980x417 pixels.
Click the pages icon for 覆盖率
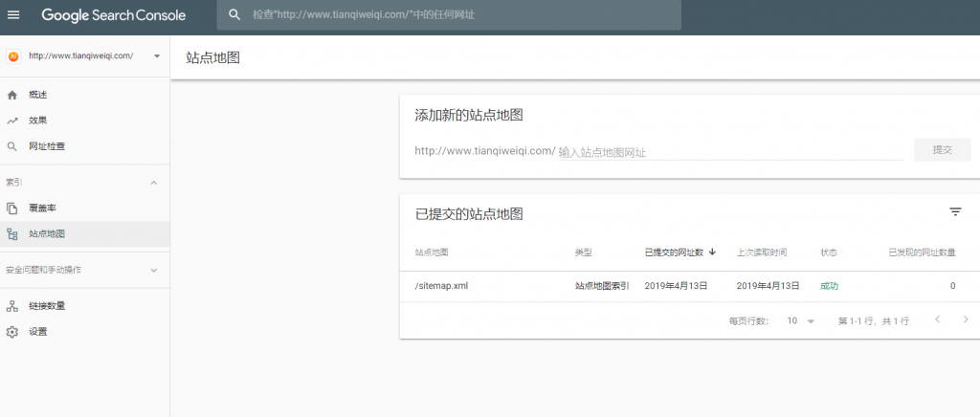click(x=11, y=208)
